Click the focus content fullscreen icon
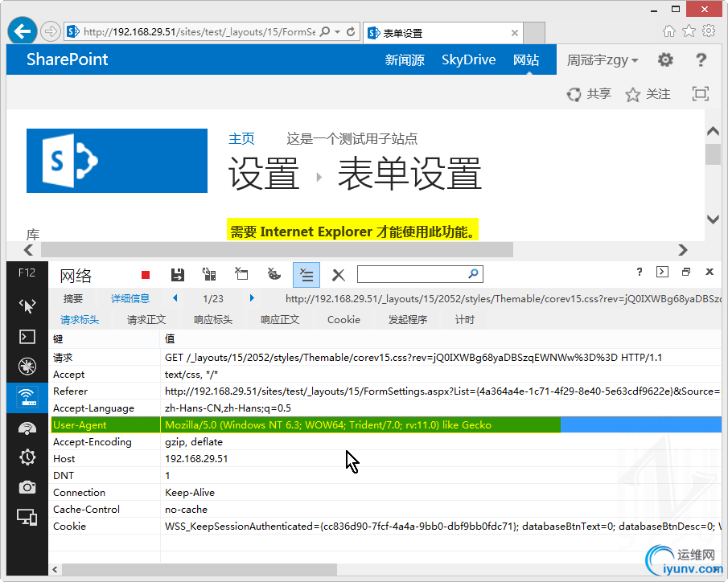Viewport: 728px width, 582px height. point(700,94)
